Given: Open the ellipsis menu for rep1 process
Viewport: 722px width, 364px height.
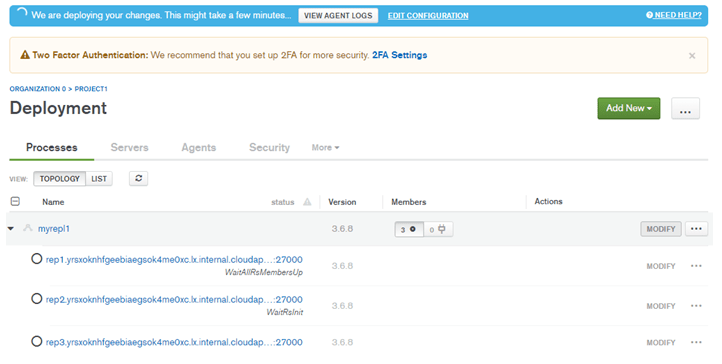Looking at the screenshot, I should (696, 266).
